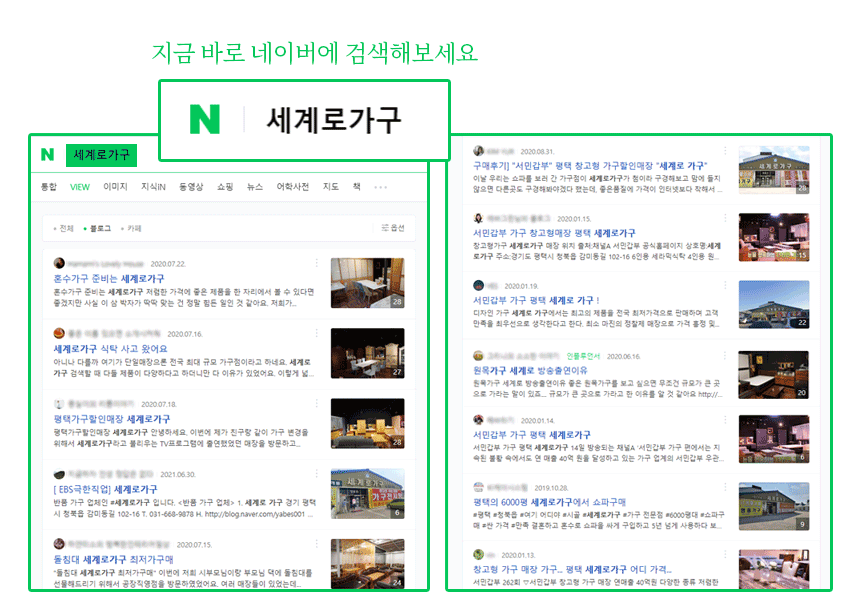Image resolution: width=860 pixels, height=614 pixels.
Task: Select the 전체 filter option
Action: [x=64, y=228]
